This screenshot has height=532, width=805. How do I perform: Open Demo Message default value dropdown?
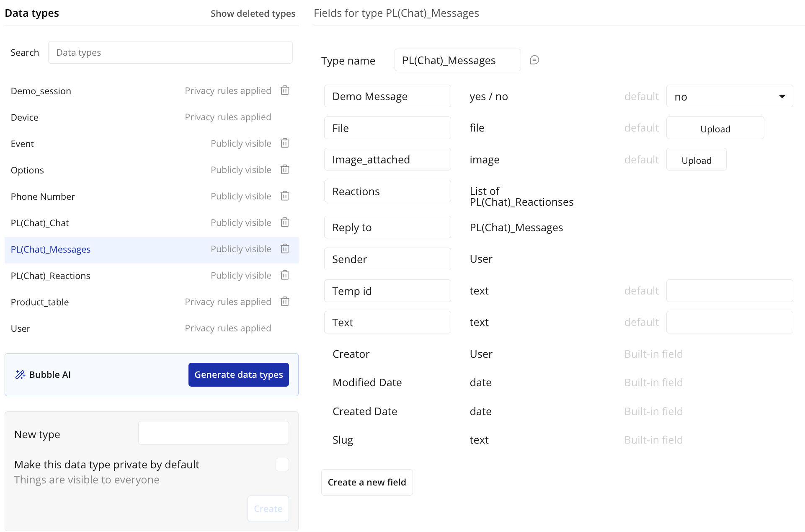point(729,96)
